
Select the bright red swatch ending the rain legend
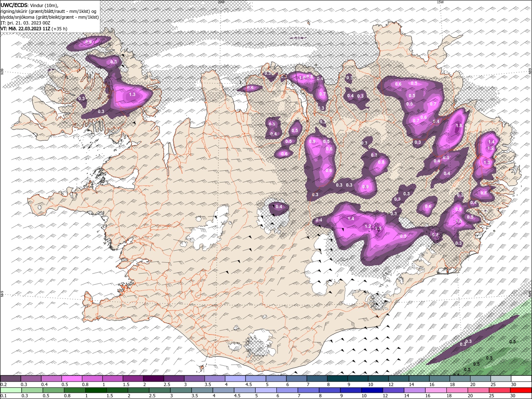point(521,390)
